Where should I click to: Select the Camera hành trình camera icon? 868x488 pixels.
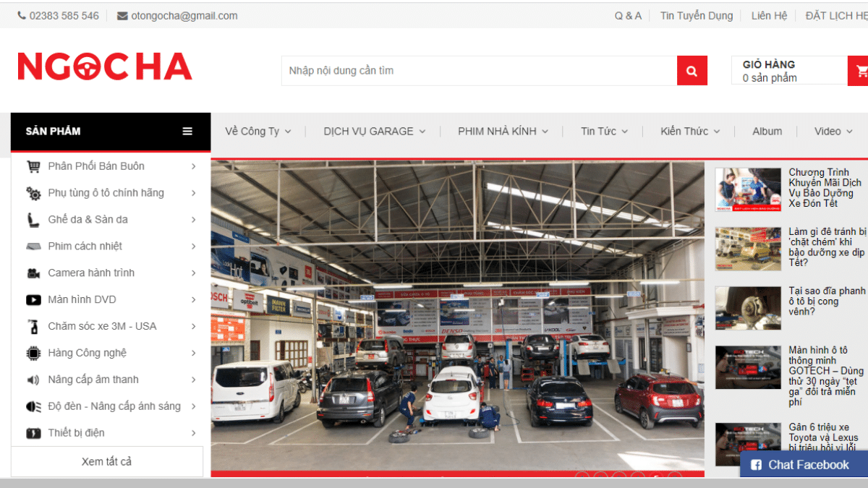33,273
